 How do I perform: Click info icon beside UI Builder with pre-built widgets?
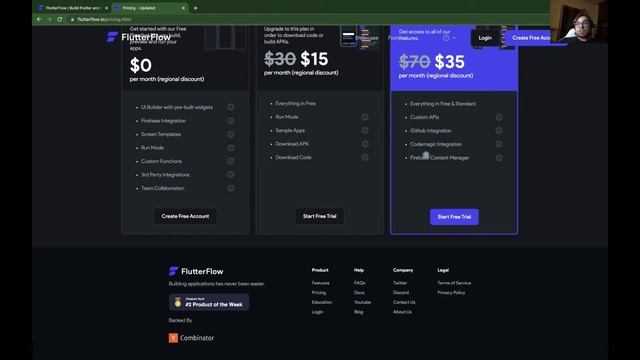pyautogui.click(x=231, y=107)
